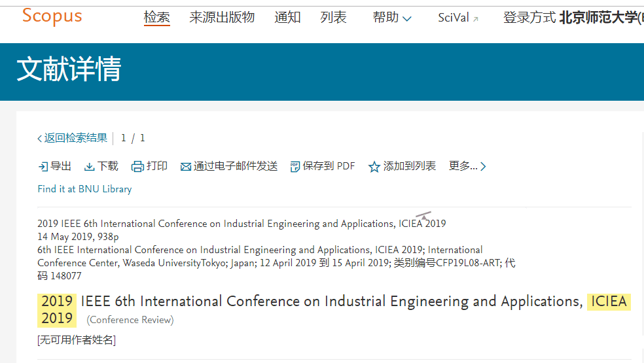Click 导出 export text label
The image size is (644, 363).
pos(60,166)
